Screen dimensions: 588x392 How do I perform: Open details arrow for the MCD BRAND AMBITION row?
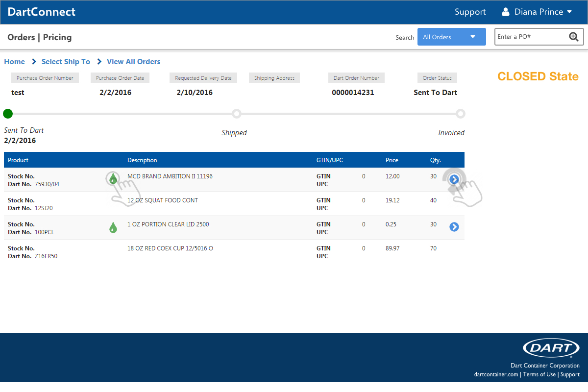[454, 179]
